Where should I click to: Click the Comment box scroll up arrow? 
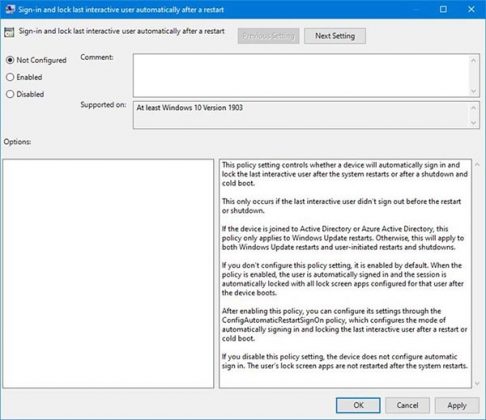click(473, 60)
